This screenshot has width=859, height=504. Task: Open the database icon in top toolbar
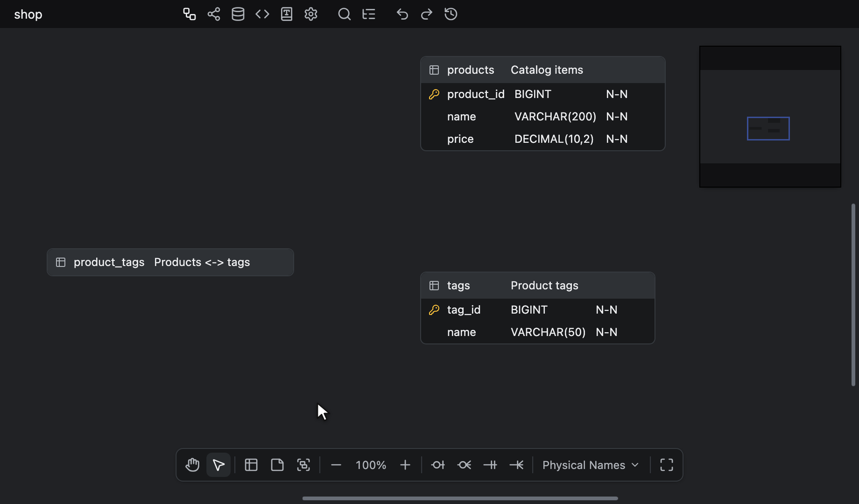pos(238,14)
